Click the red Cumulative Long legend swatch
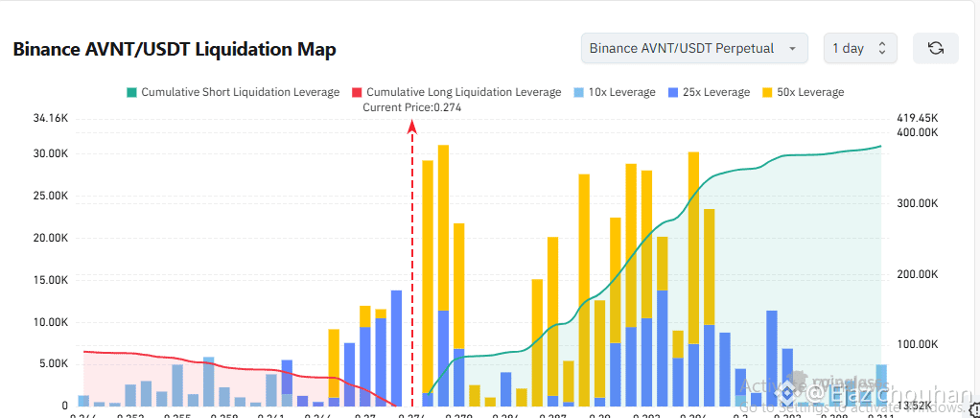This screenshot has height=418, width=980. click(x=357, y=92)
